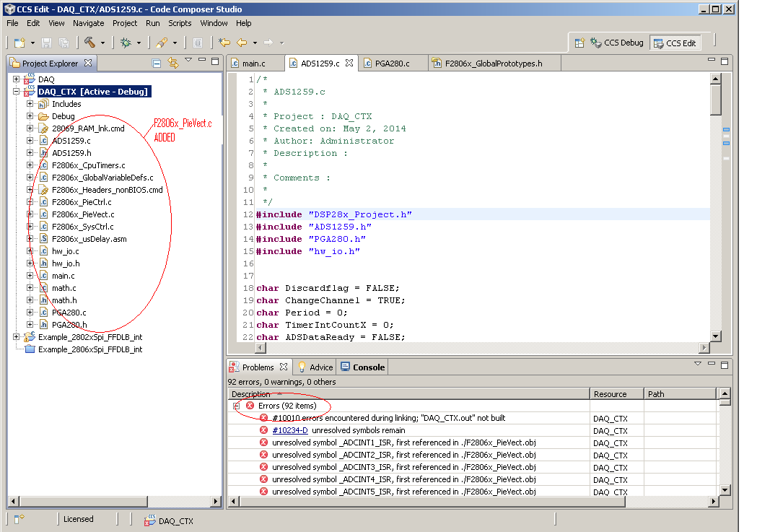Switch to the PGA280.c editor tab

click(391, 64)
